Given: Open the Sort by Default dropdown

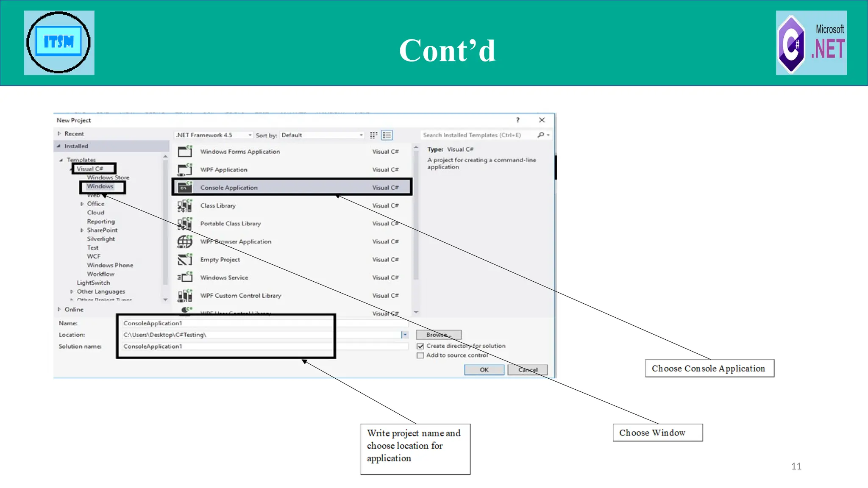Looking at the screenshot, I should click(322, 135).
